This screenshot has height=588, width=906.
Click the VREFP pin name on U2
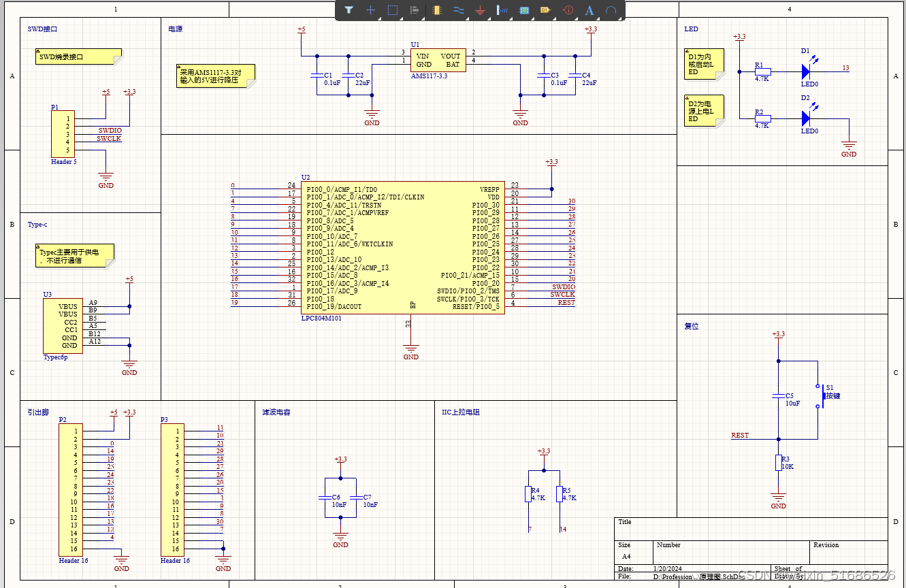tap(489, 189)
